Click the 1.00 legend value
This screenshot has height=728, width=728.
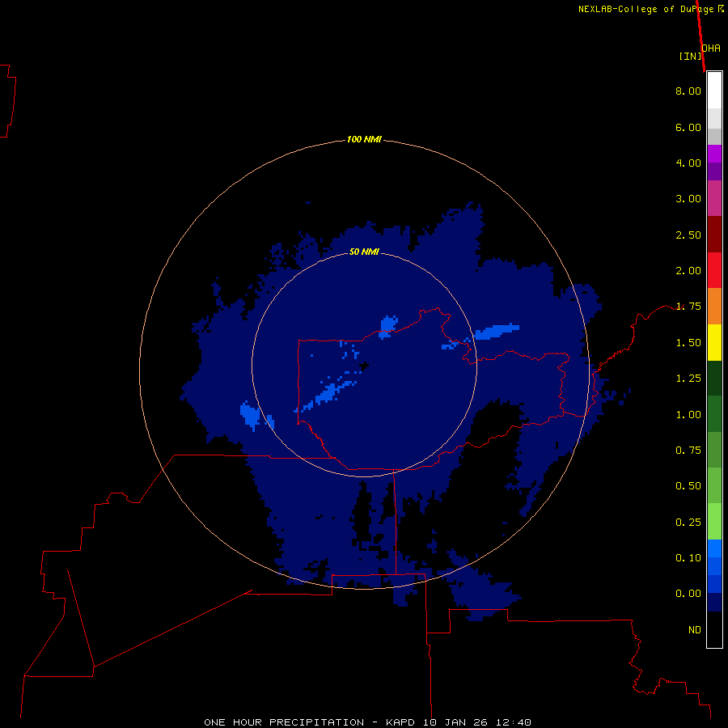(x=688, y=415)
